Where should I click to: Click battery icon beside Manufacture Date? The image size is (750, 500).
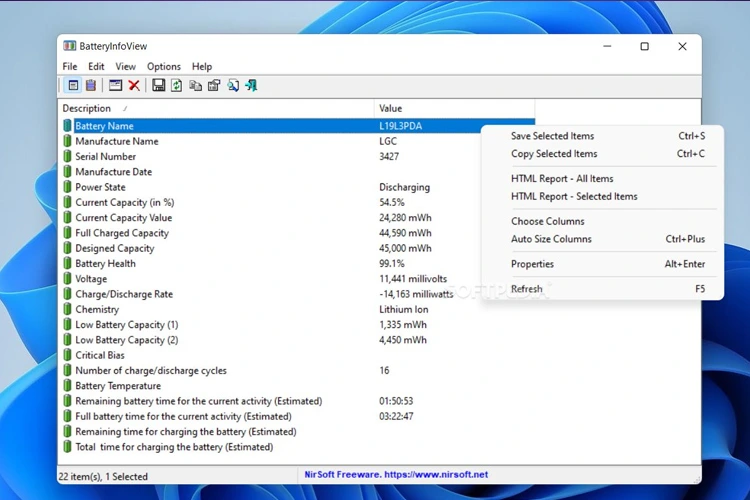click(67, 172)
